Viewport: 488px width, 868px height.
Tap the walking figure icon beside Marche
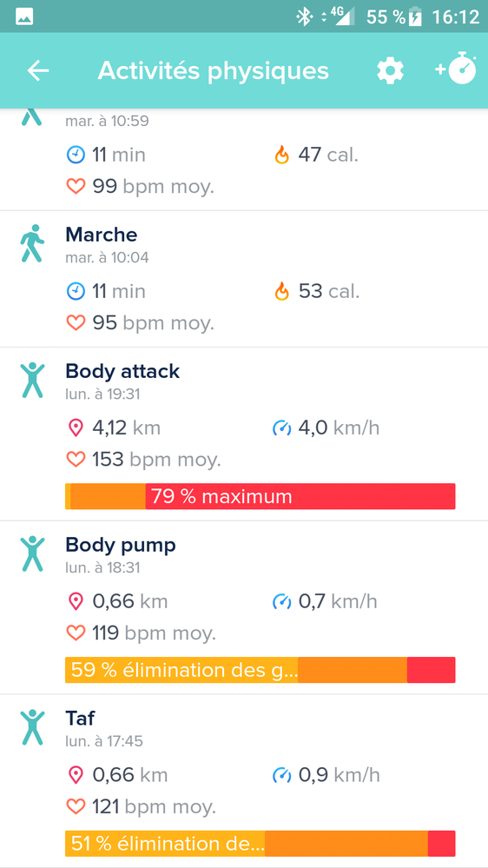tap(32, 243)
